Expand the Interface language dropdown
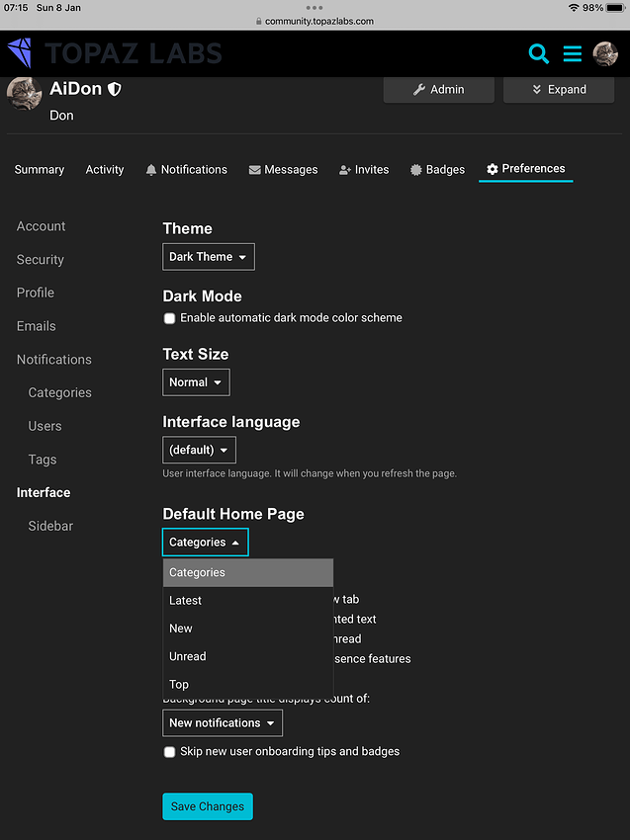 199,451
